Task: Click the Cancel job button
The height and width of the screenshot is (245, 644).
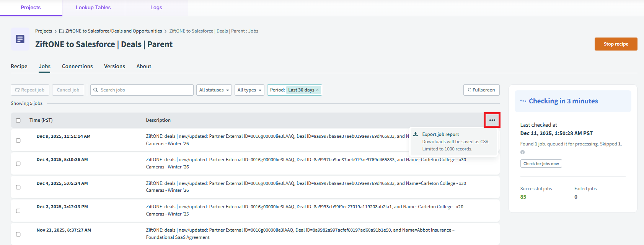Action: [68, 90]
